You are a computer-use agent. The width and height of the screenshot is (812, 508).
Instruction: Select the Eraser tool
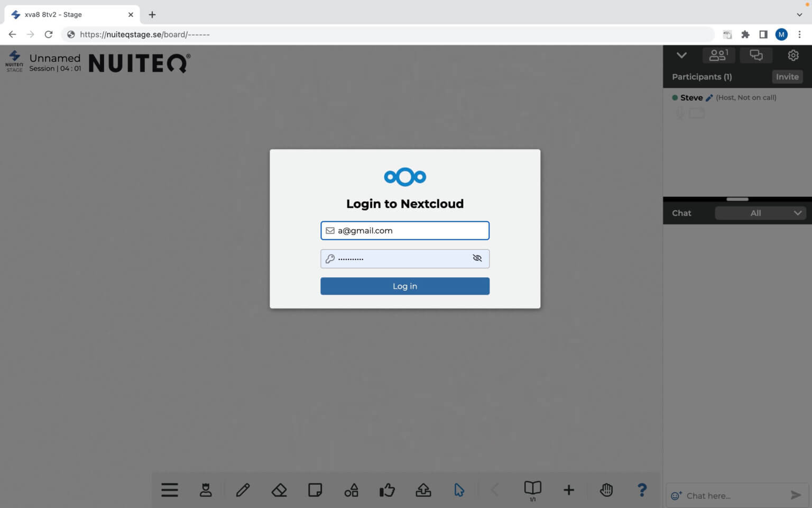(x=279, y=489)
